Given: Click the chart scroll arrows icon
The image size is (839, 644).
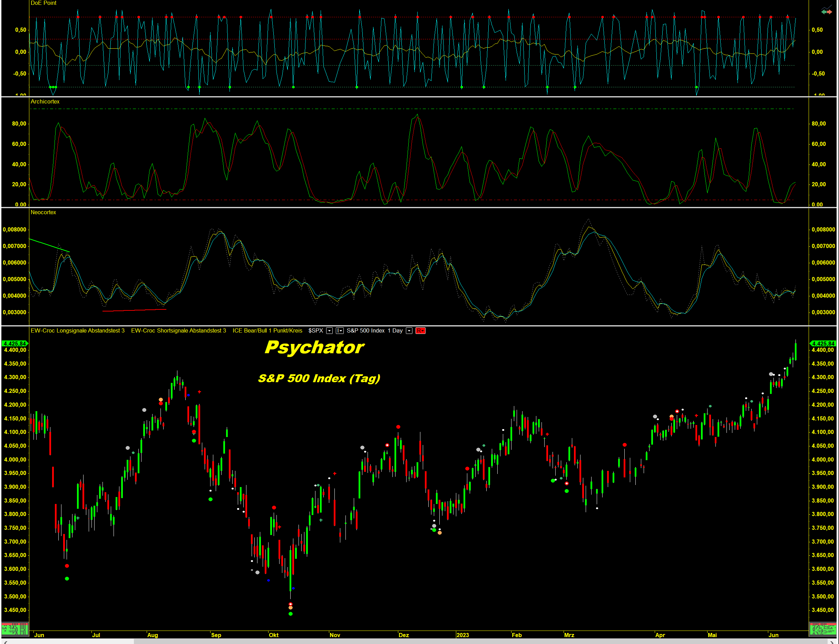Looking at the screenshot, I should 826,11.
